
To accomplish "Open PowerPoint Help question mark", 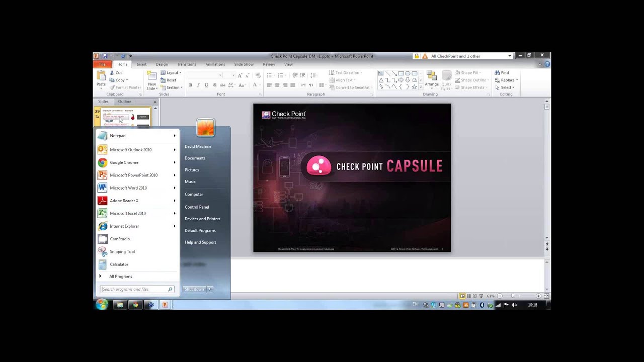I will (547, 64).
